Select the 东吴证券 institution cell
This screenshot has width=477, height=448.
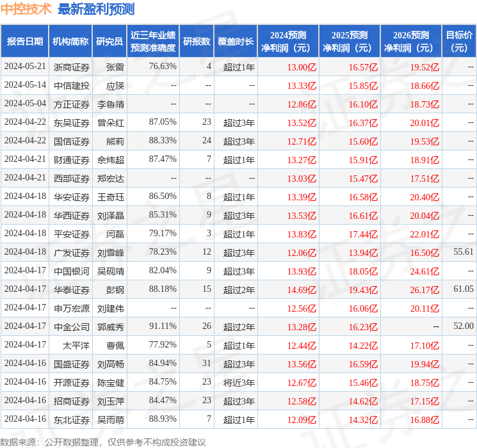pyautogui.click(x=72, y=123)
